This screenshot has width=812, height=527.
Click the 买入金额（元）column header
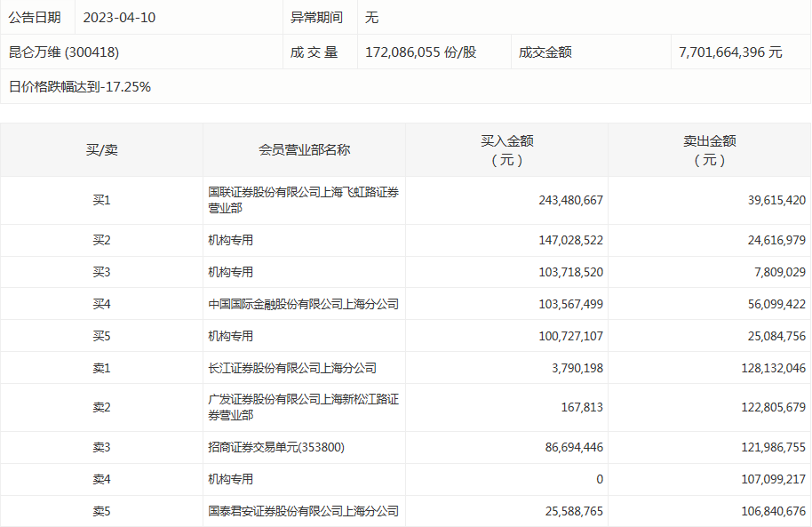tap(506, 149)
